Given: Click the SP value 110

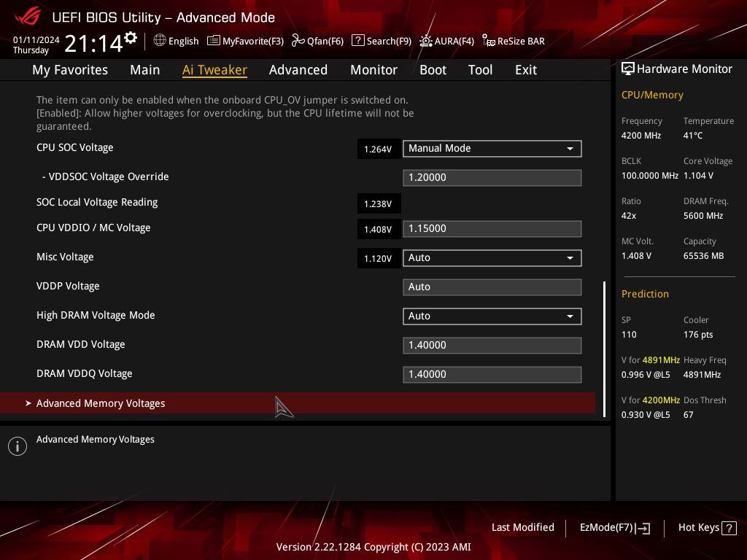Looking at the screenshot, I should (629, 334).
